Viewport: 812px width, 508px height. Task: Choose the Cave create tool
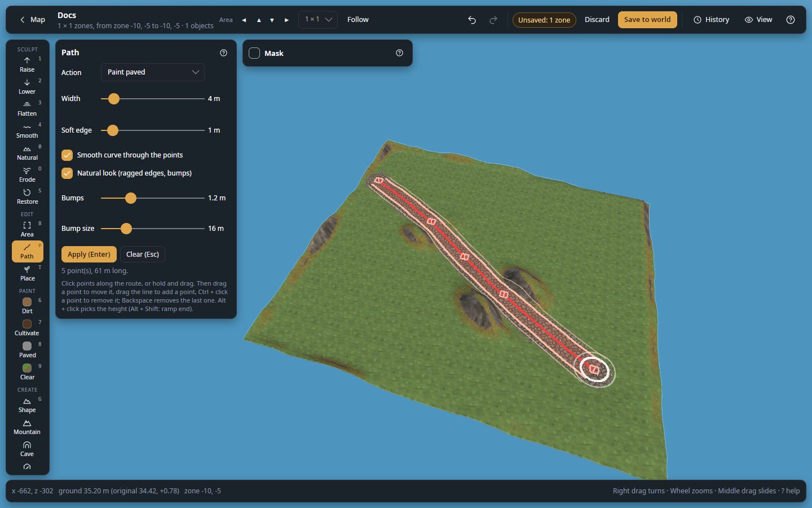click(x=27, y=449)
